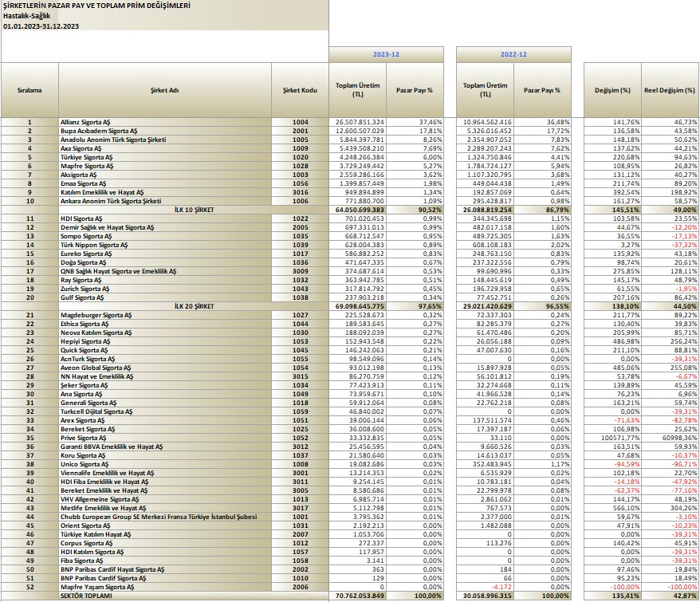Click the Neova Katılım Sigorta AŞ cell

(165, 332)
